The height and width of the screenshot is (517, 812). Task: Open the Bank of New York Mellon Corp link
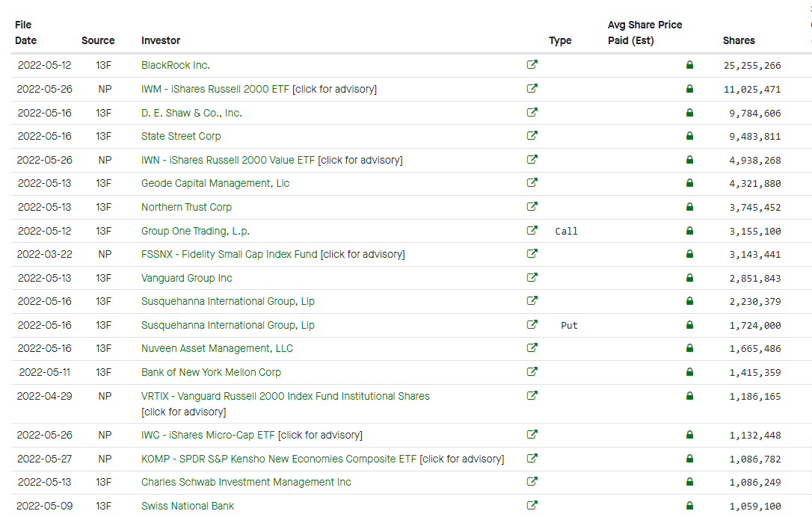click(211, 372)
